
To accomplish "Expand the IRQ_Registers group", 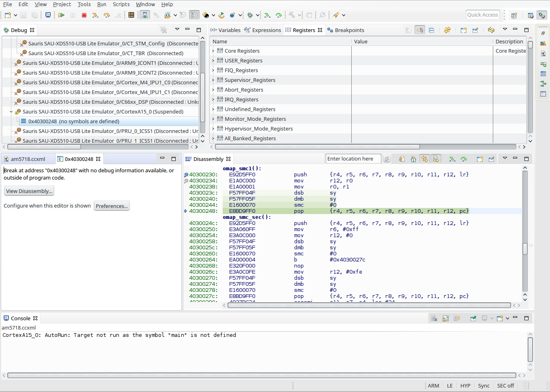I will [x=213, y=100].
